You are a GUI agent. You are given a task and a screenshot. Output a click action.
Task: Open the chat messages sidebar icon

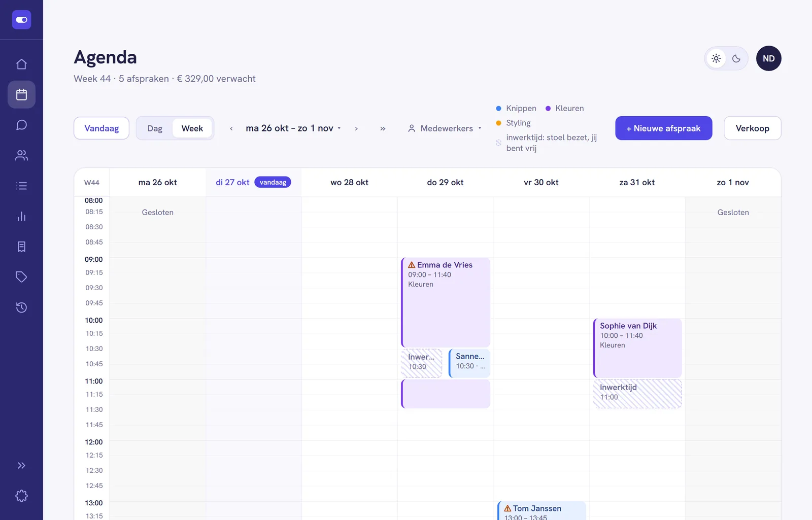point(21,125)
